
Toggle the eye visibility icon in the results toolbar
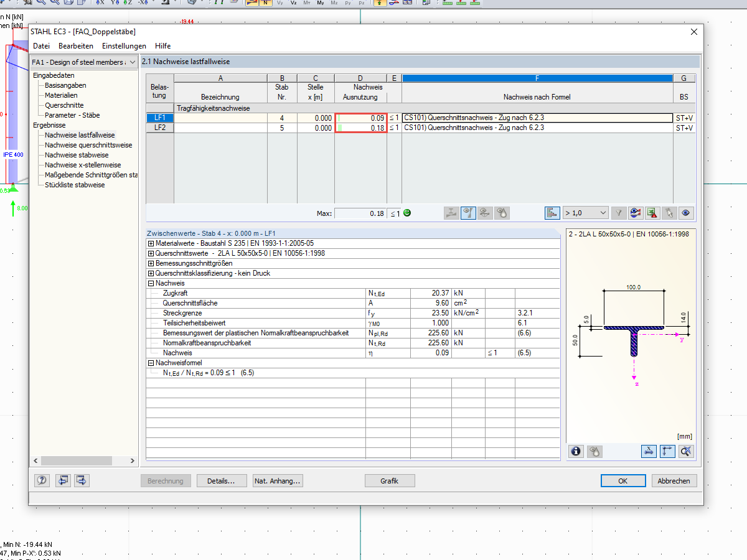pos(685,213)
